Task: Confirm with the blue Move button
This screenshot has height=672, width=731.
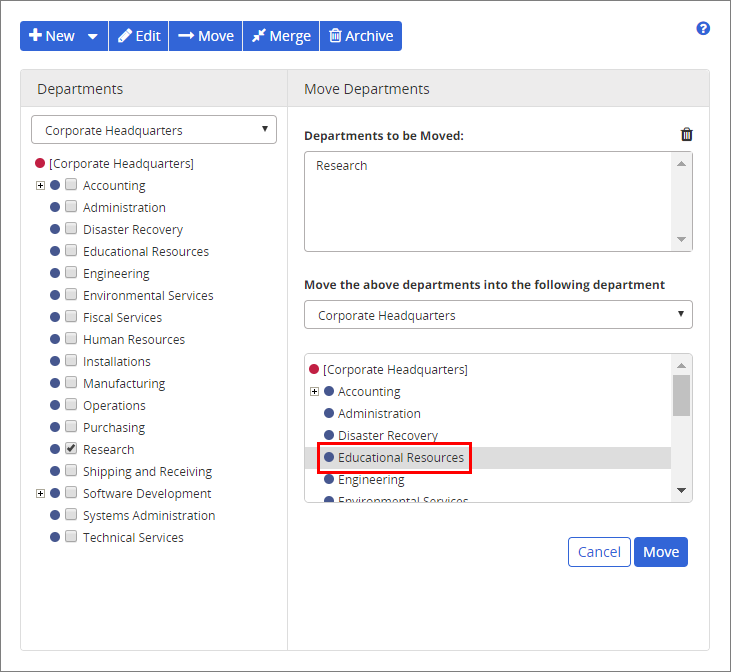Action: (x=661, y=552)
